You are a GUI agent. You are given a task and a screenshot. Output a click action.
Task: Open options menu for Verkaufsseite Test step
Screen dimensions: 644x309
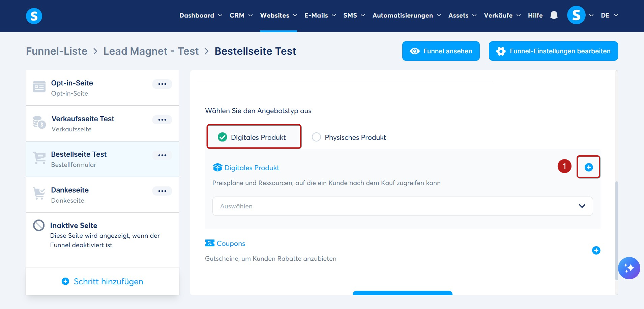[162, 120]
